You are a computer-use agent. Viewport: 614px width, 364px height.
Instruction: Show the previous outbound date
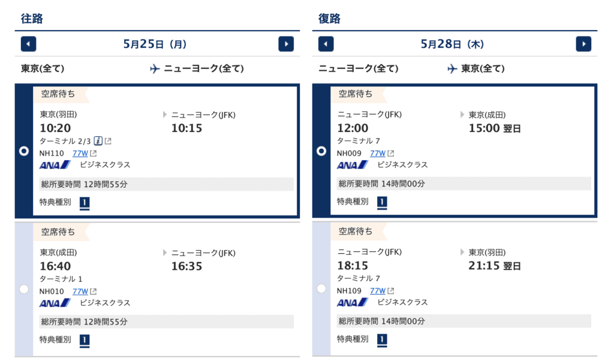(x=28, y=44)
